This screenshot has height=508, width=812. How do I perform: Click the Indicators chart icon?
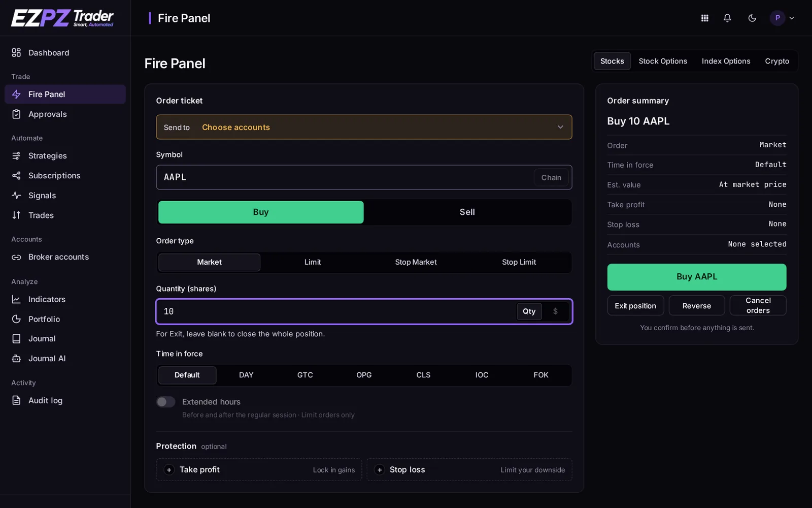coord(16,299)
